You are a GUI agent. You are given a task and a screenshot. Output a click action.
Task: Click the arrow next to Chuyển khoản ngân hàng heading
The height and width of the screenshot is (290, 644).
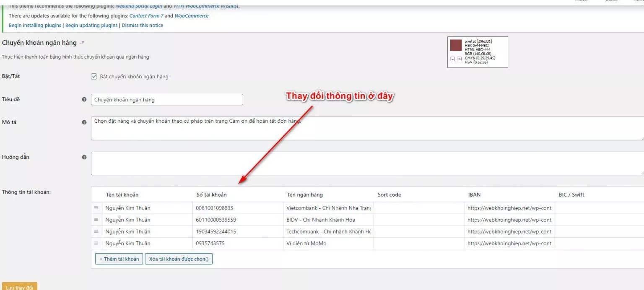(81, 42)
